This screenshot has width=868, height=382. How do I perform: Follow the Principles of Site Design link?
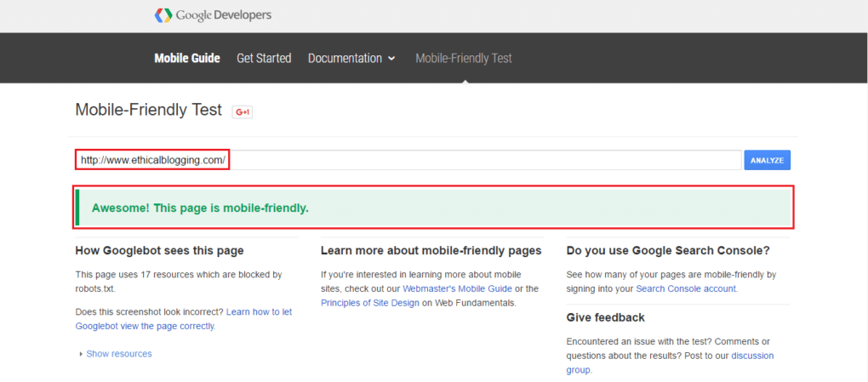(x=369, y=302)
